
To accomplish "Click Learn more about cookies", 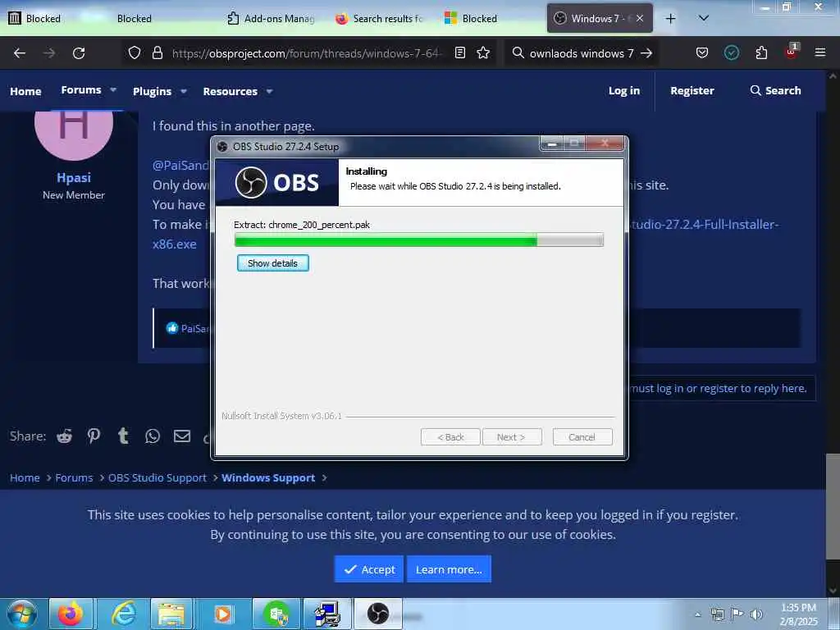I will click(449, 569).
